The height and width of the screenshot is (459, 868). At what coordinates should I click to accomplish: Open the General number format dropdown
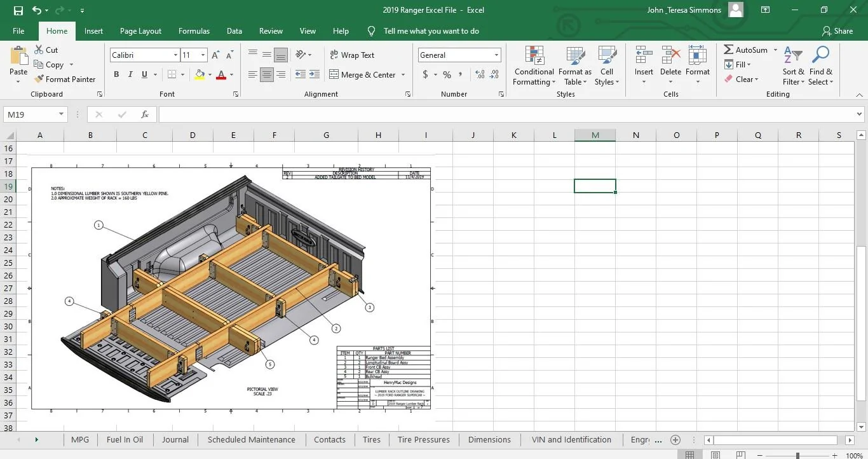pos(496,55)
